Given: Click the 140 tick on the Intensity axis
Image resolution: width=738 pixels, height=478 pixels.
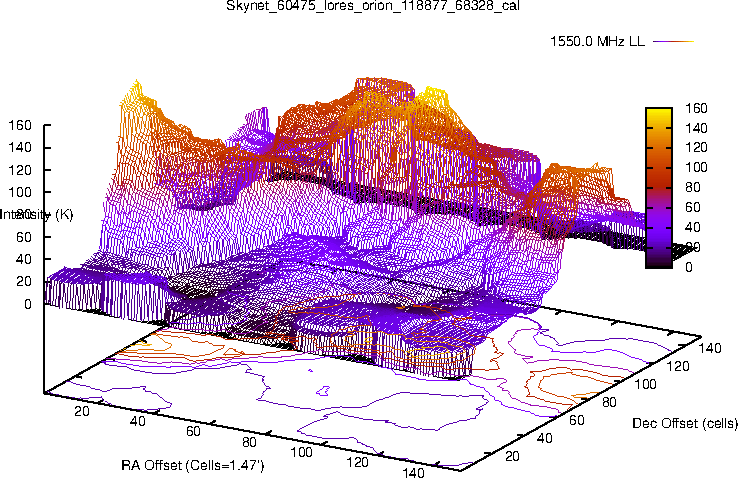Looking at the screenshot, I should 20,148.
